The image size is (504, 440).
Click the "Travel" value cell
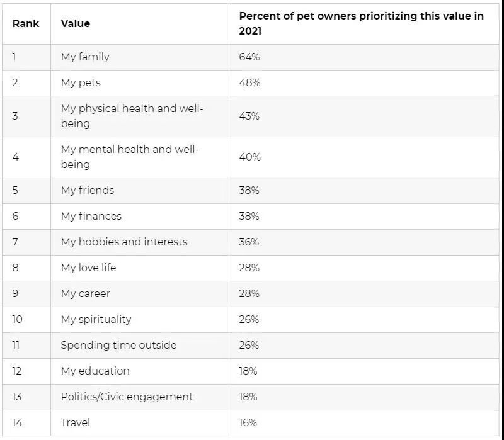tap(75, 422)
